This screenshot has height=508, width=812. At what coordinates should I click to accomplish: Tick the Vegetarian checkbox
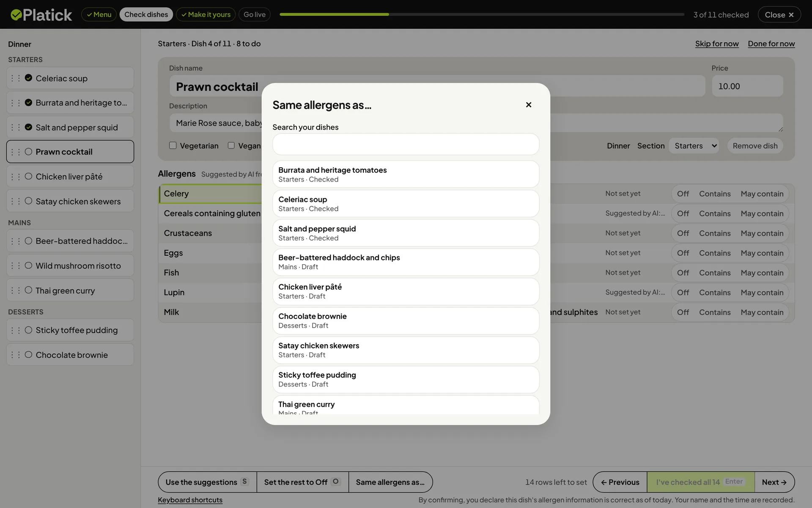[x=173, y=145]
